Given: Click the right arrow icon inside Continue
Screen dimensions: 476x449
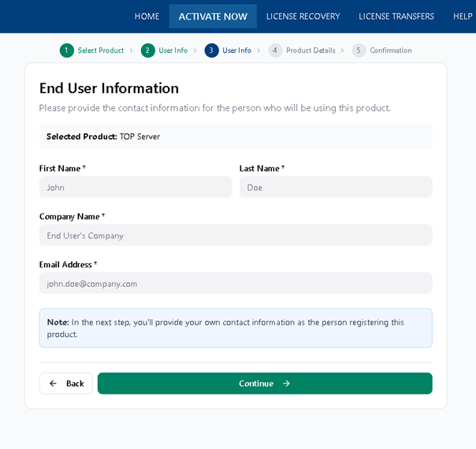Looking at the screenshot, I should 286,384.
